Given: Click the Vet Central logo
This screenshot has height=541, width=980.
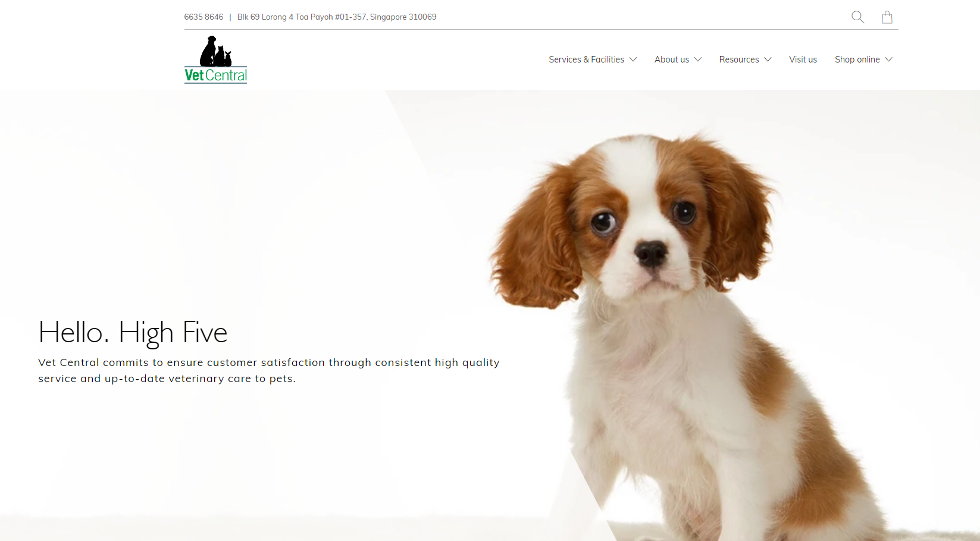Looking at the screenshot, I should tap(215, 60).
